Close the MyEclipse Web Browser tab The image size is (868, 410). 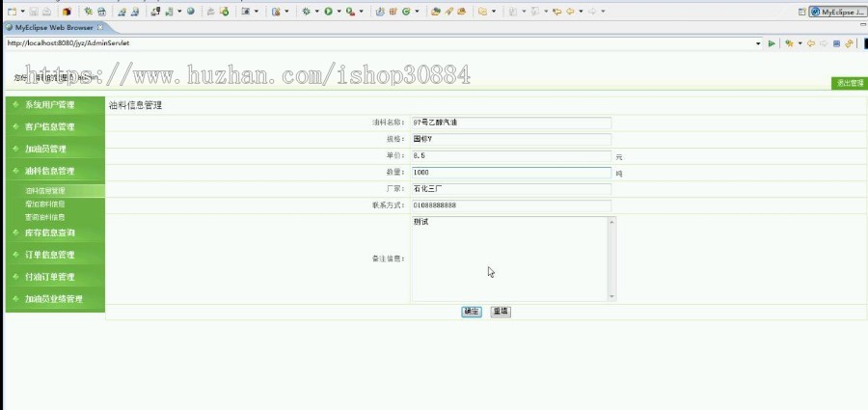pyautogui.click(x=99, y=27)
